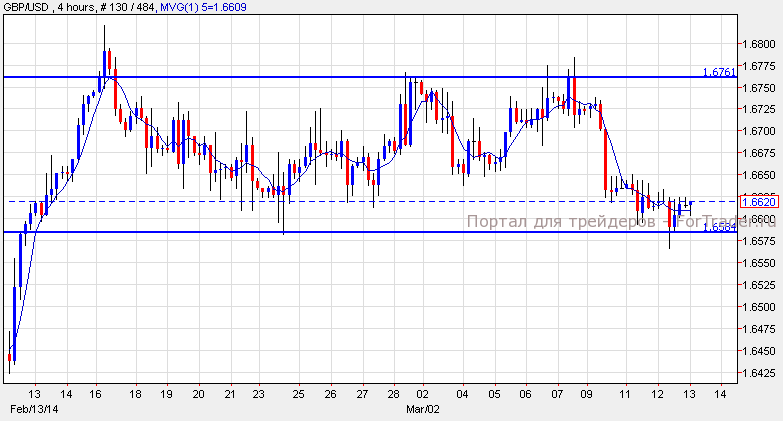
Task: Click the 16 date tick on time axis
Action: [95, 394]
